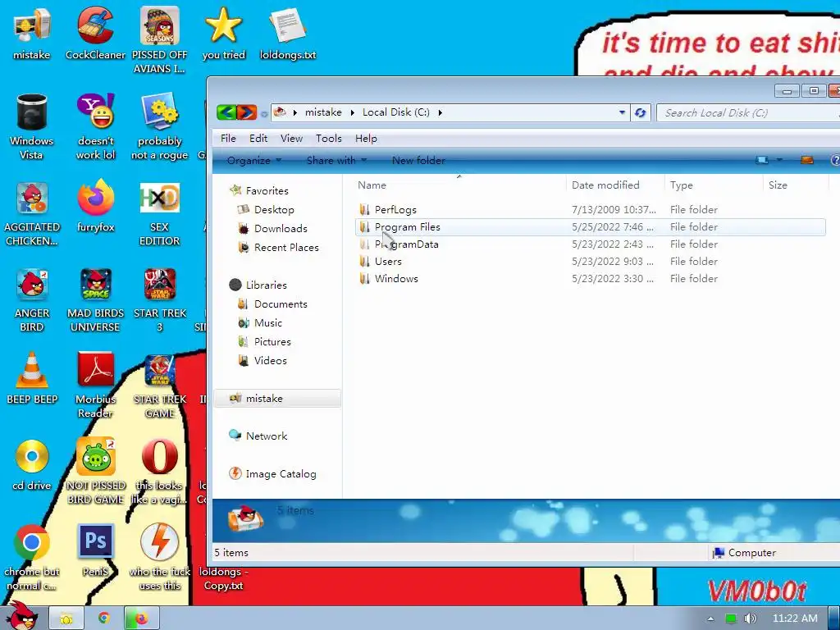Select the 'who the fuck uses this' icon
The height and width of the screenshot is (630, 840).
[160, 558]
